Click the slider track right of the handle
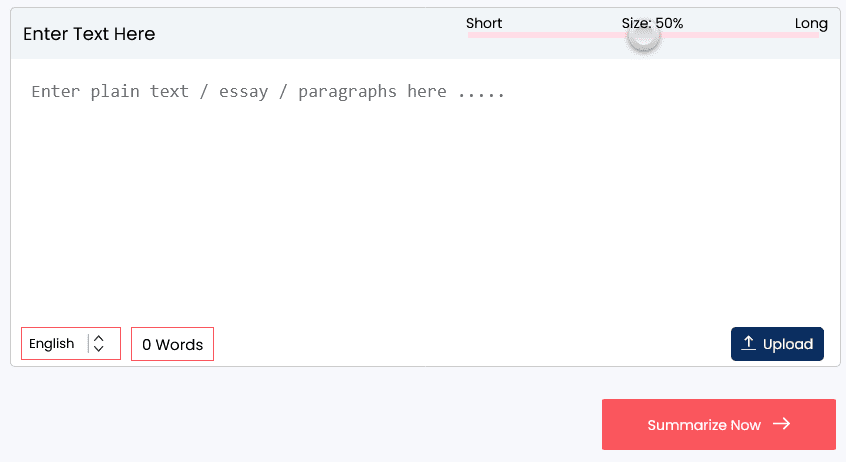 [x=740, y=35]
